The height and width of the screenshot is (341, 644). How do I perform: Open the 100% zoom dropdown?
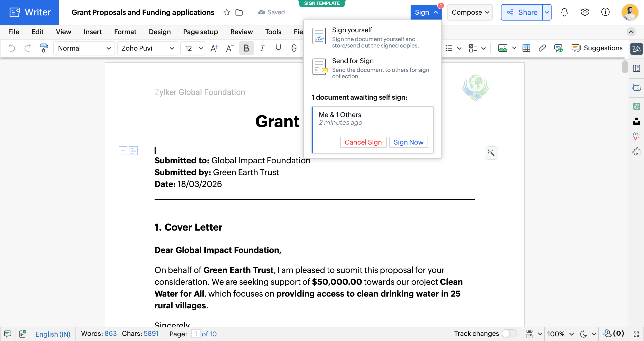point(560,334)
